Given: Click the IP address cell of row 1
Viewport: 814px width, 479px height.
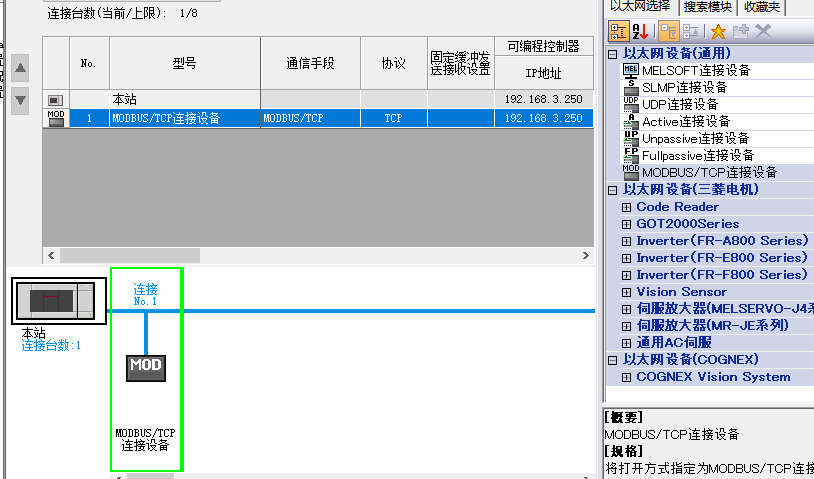Looking at the screenshot, I should pyautogui.click(x=543, y=118).
